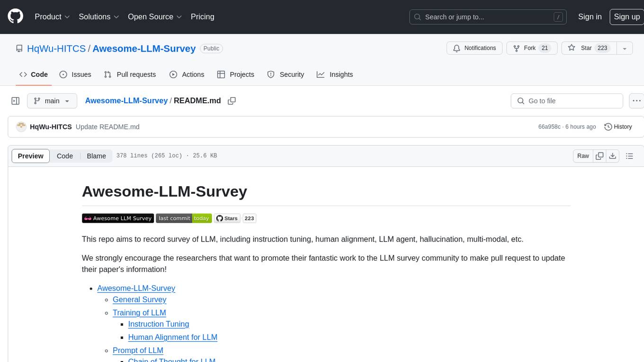Viewport: 644px width, 362px height.
Task: Click the Sign up button
Action: 626,17
